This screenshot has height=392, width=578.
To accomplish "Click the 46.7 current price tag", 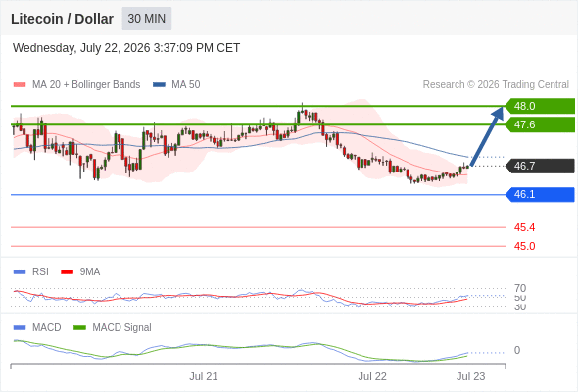I will tap(540, 166).
